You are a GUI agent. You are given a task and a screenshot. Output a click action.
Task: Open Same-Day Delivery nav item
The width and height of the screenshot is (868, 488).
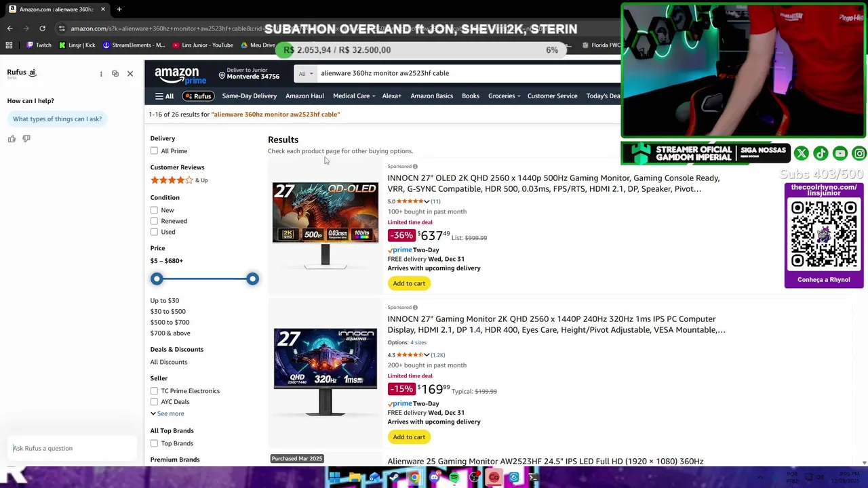[250, 96]
